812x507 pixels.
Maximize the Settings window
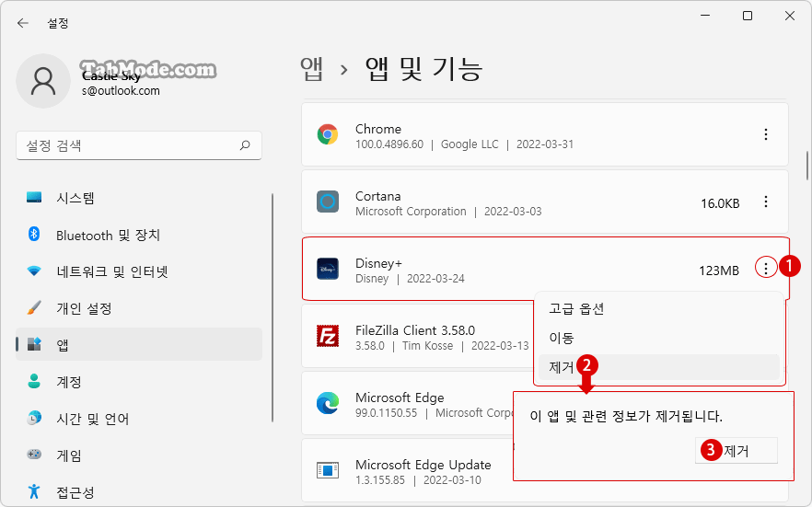point(748,16)
